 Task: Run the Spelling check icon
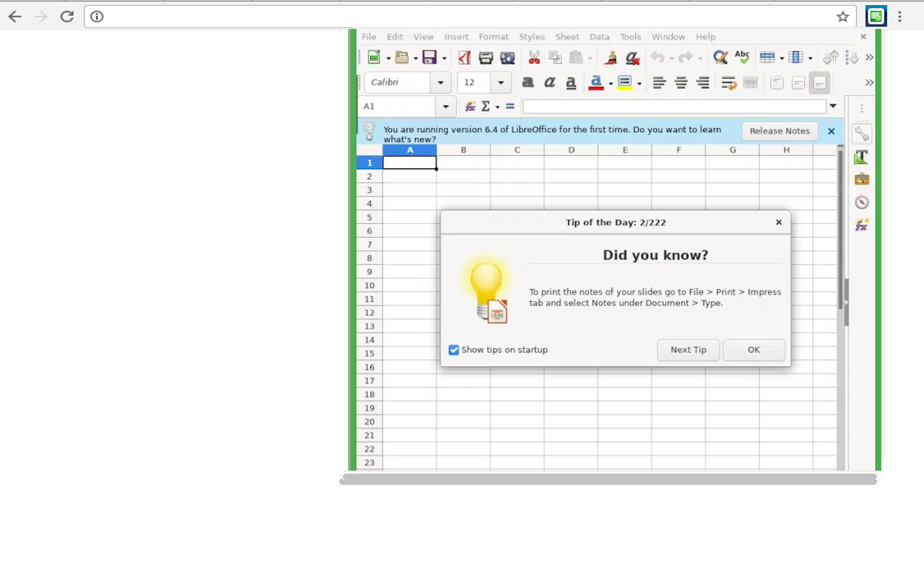coord(742,58)
